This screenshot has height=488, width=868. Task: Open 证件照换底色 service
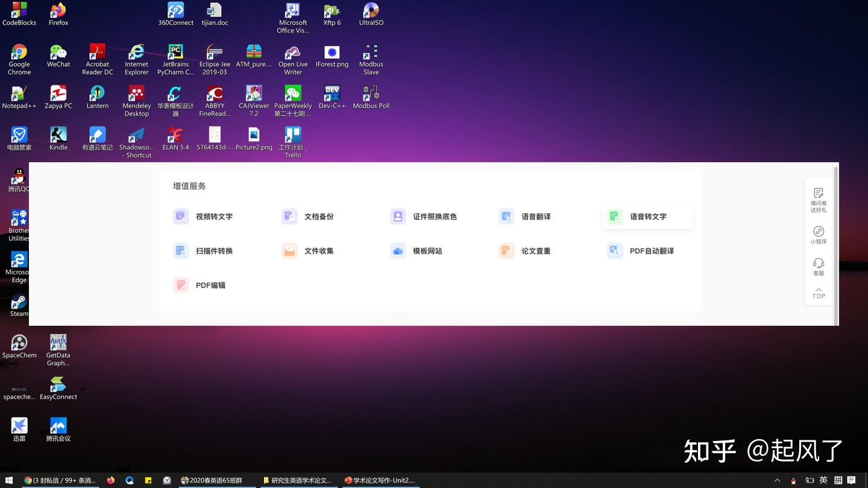click(x=424, y=216)
